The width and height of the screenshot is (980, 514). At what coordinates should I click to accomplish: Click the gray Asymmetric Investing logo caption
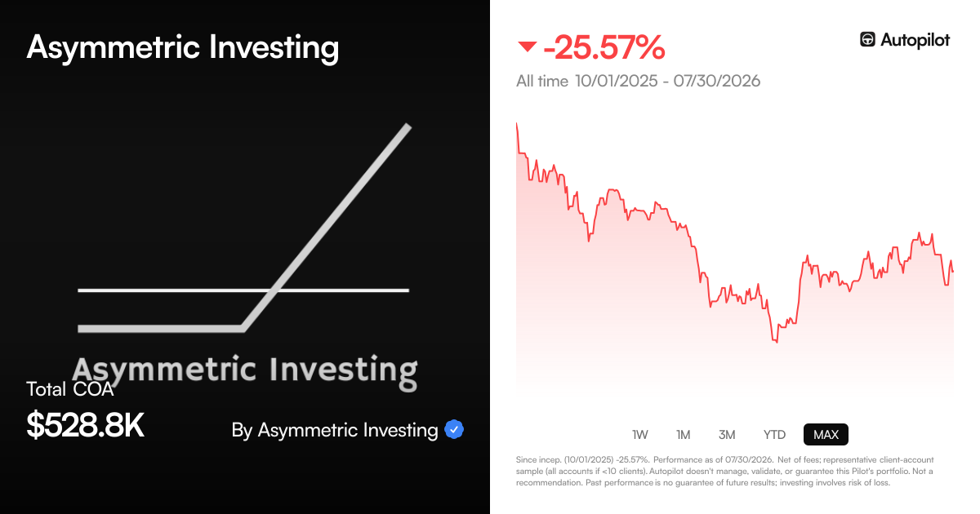(x=245, y=370)
